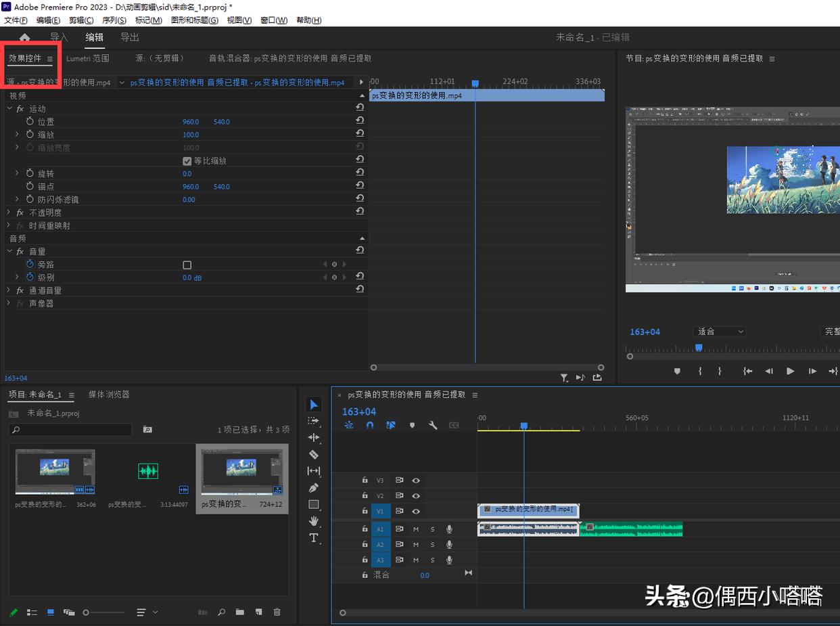Mute the A1 audio track
Image resolution: width=840 pixels, height=626 pixels.
click(x=415, y=529)
